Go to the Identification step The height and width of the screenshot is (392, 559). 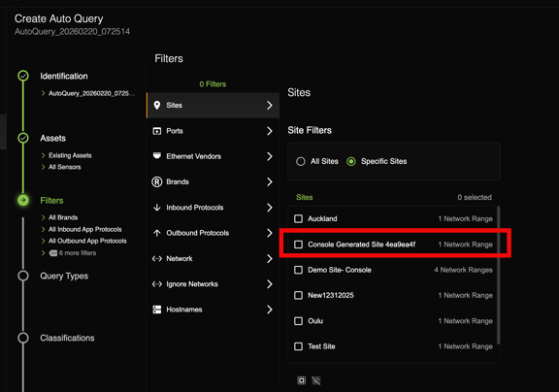pos(64,77)
